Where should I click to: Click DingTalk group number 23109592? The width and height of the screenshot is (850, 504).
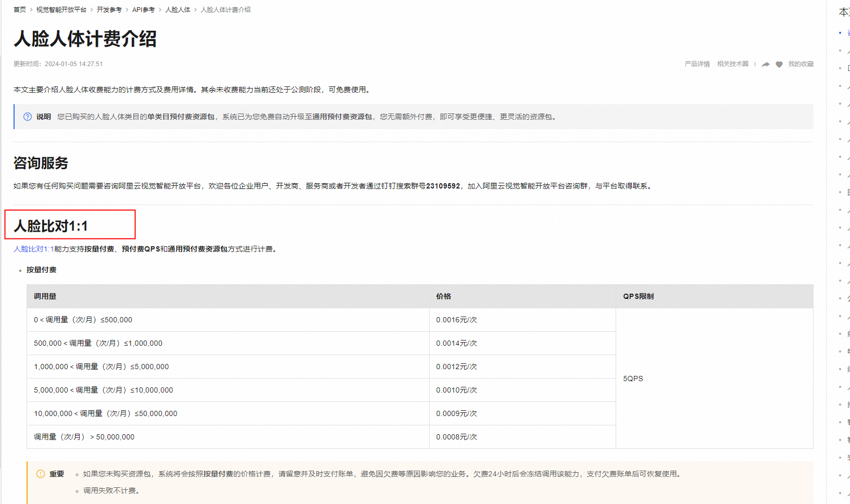point(443,186)
